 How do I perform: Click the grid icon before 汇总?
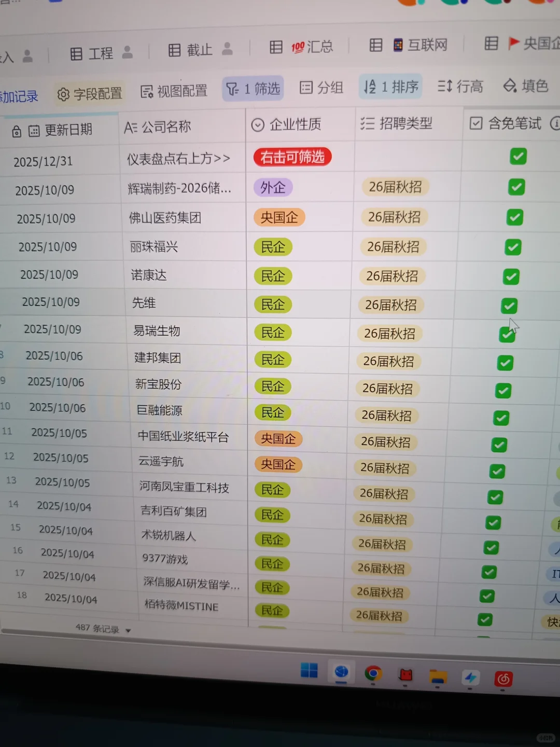[276, 47]
